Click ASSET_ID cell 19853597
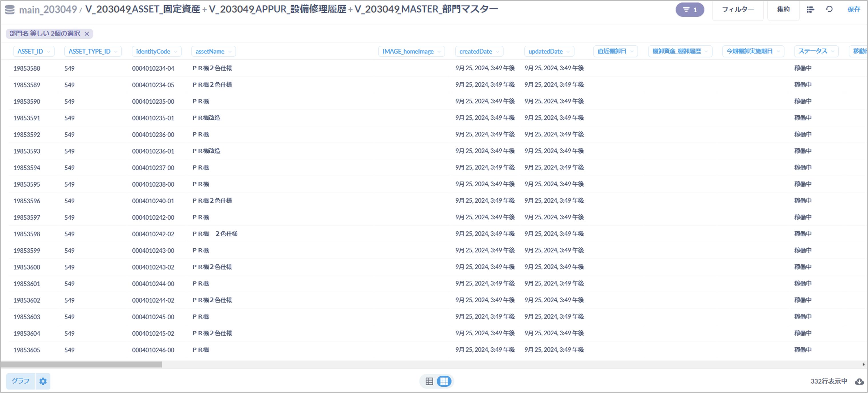 click(x=27, y=218)
